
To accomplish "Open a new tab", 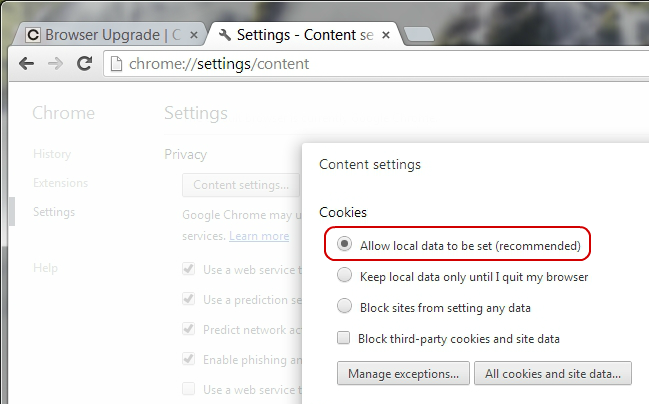I will point(419,36).
